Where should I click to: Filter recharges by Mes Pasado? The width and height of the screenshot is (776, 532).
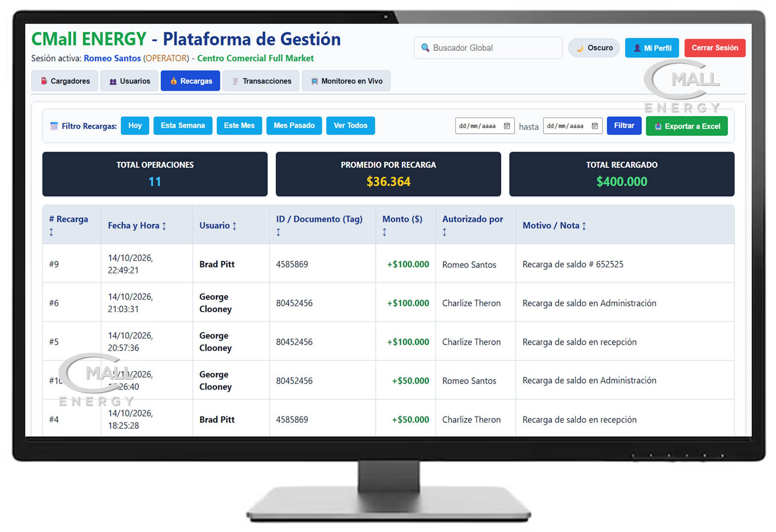[294, 126]
